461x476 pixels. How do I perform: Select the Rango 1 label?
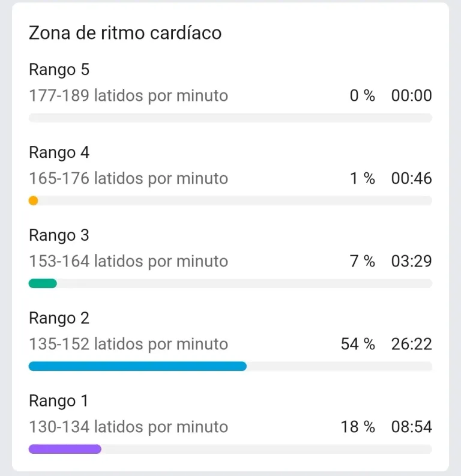[x=59, y=402]
